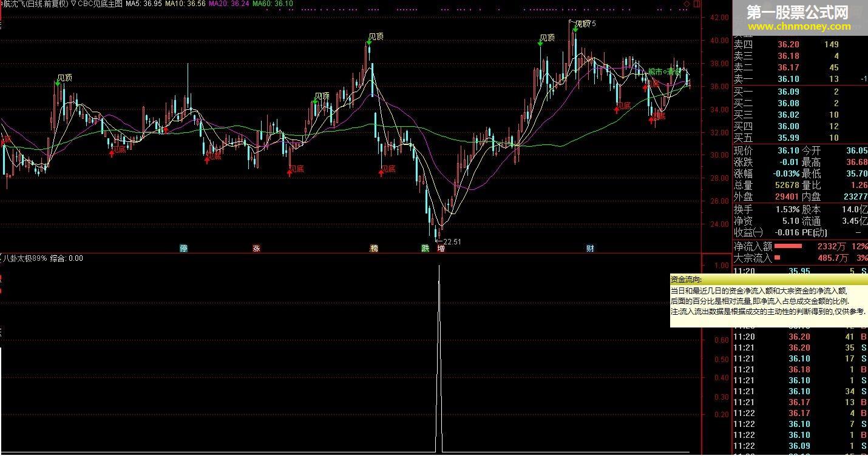The image size is (868, 470).
Task: Select the stock title 航沈飞(日线 前复权)
Action: click(x=34, y=4)
